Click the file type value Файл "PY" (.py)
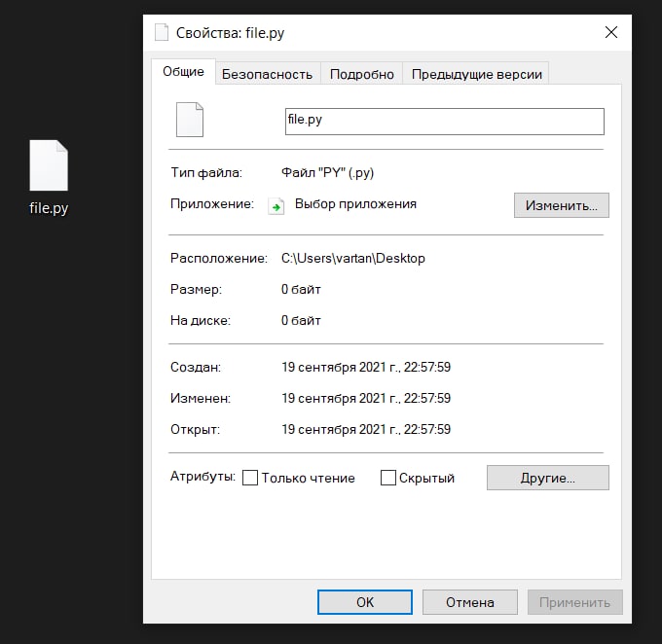Screen dimensions: 662x644 coord(328,173)
